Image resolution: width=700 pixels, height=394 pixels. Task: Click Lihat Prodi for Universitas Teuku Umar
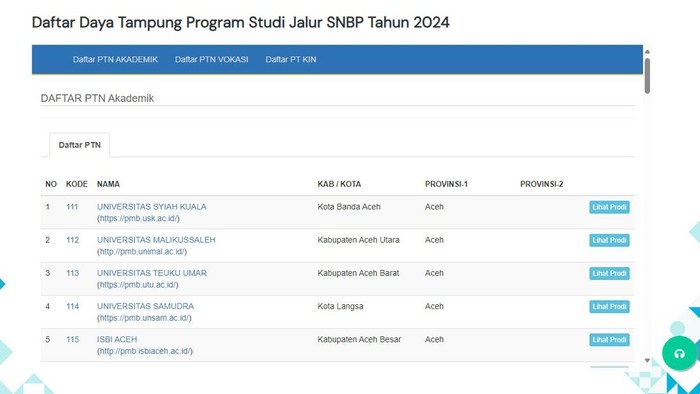click(x=609, y=273)
